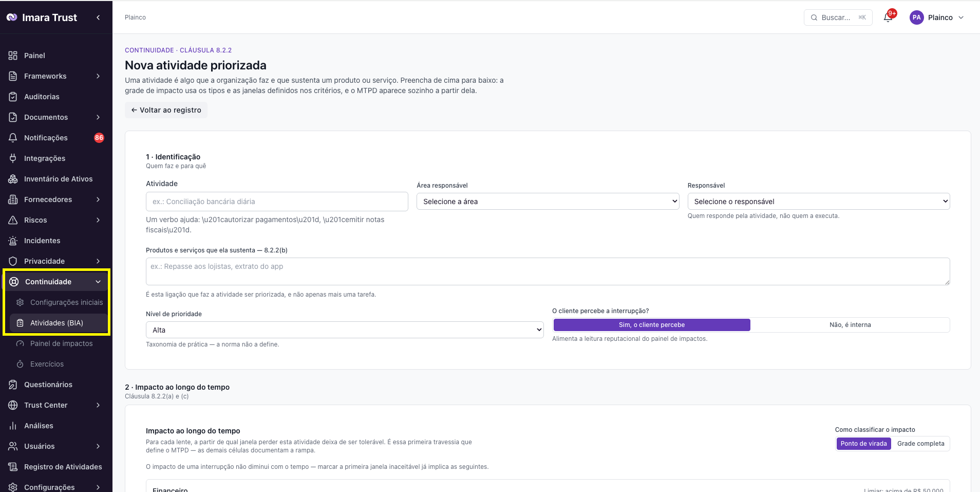Expand the Fornecedores submenu chevron
Screen dimensions: 980x492
[x=98, y=199]
